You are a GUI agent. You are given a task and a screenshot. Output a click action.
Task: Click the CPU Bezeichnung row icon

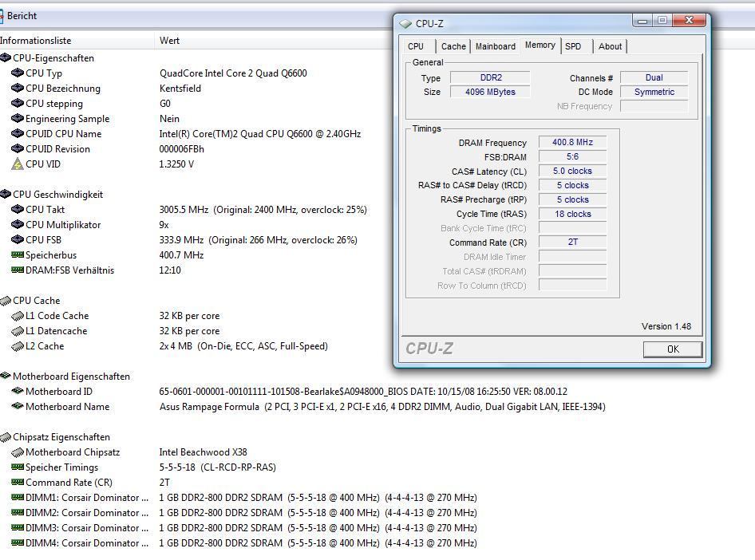(18, 88)
